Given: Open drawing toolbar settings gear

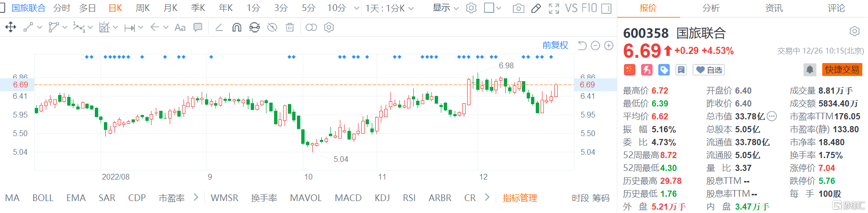Looking at the screenshot, I should [x=329, y=27].
